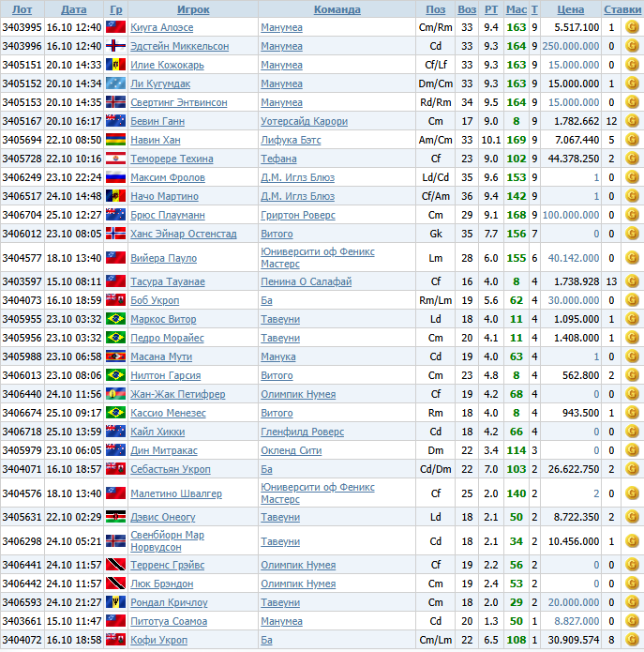Click the flag icon next to Терренс Грэйвс

(x=115, y=565)
